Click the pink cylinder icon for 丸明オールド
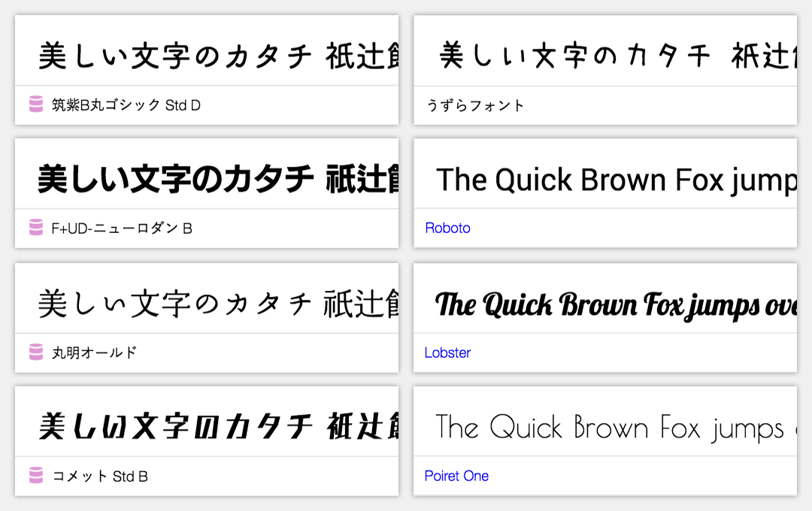The image size is (812, 511). 35,352
